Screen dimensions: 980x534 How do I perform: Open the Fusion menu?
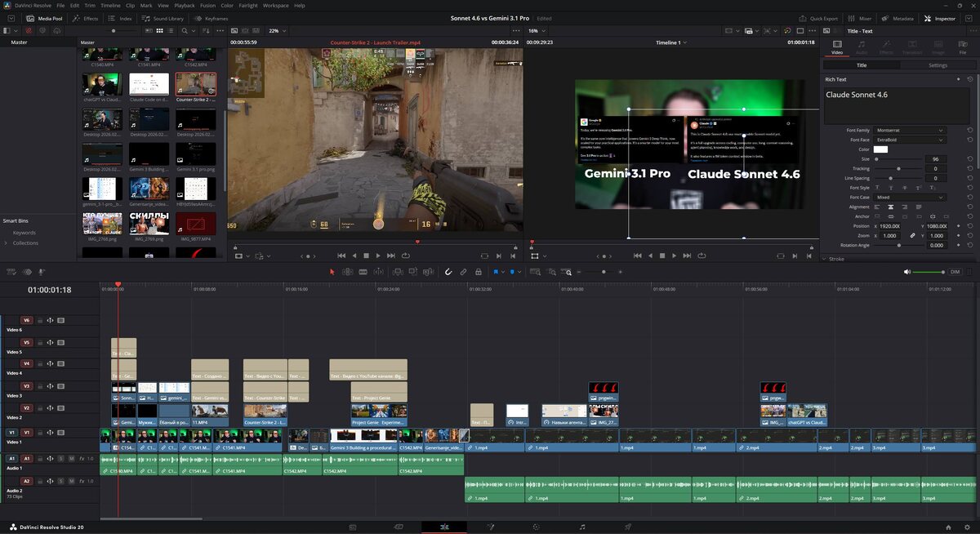[207, 5]
